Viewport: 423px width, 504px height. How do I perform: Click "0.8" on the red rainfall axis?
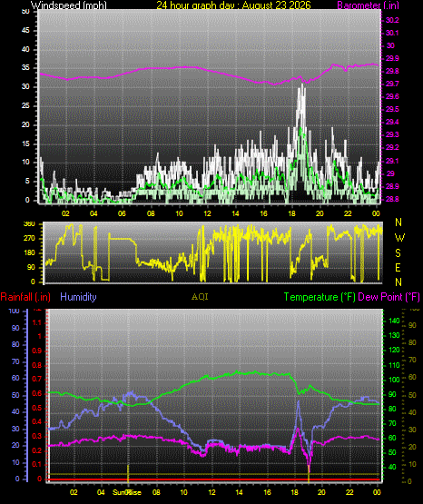37,365
